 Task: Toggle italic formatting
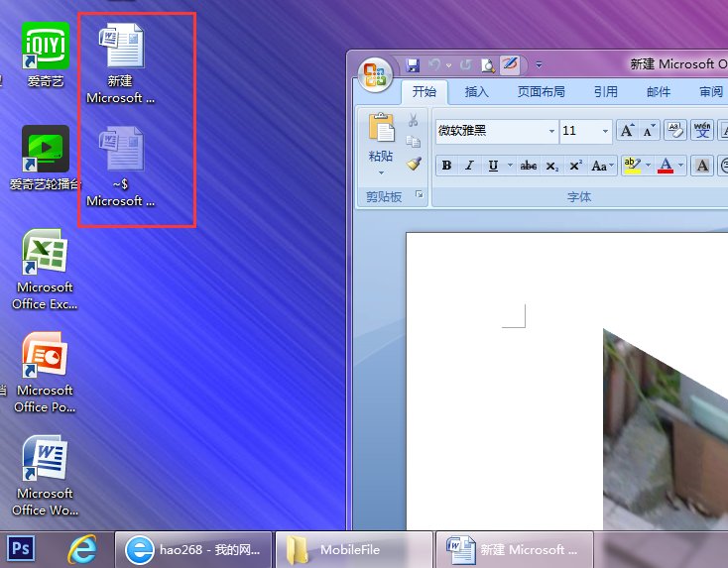pos(469,166)
